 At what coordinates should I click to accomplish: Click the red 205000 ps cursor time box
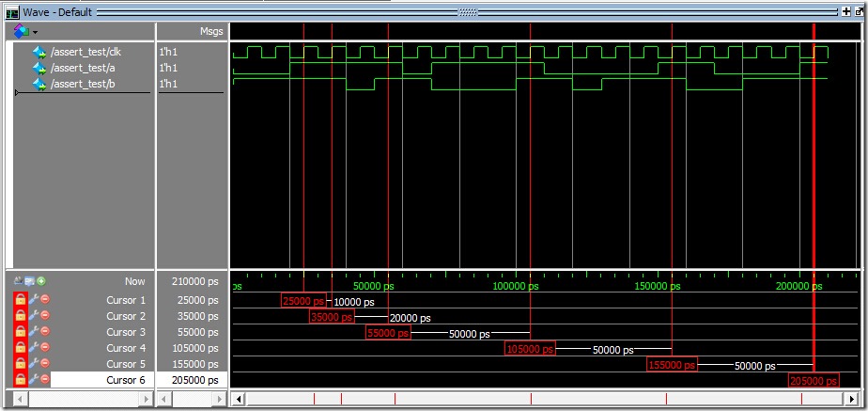[x=814, y=381]
